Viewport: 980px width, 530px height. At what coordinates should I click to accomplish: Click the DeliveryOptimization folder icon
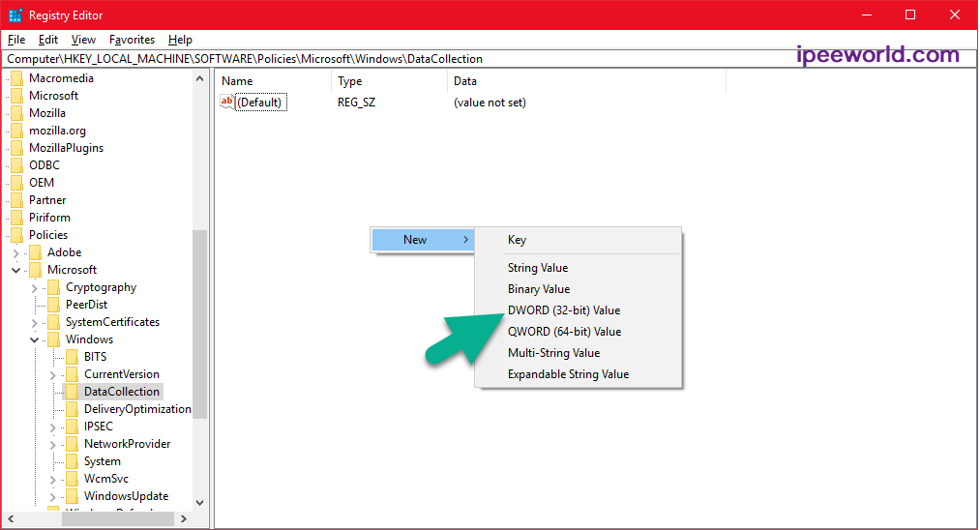73,409
